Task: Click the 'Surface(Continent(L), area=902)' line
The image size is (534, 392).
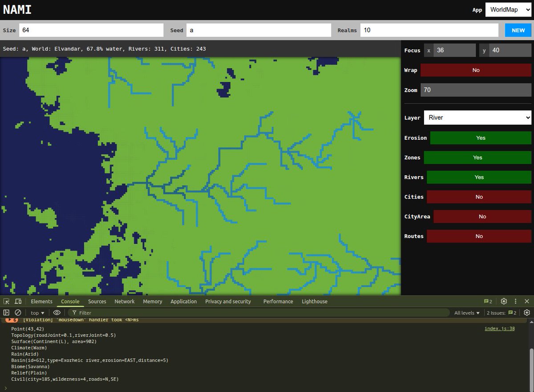Action: (x=54, y=341)
